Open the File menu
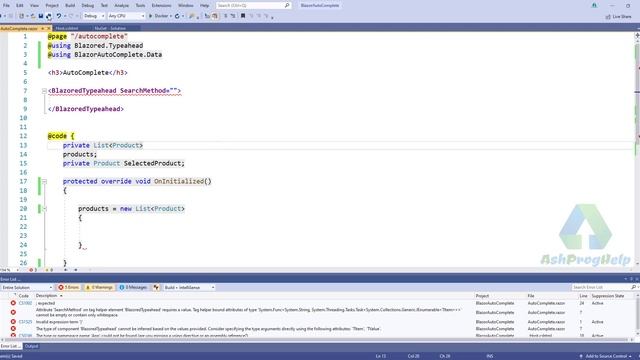Screen dimensions: 640x360 click(x=6, y=6)
